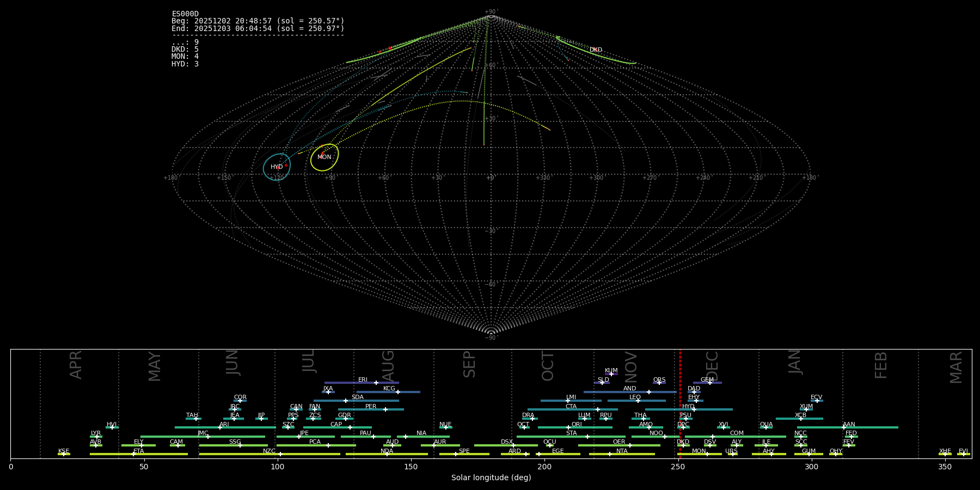Screen dimensions: 980x490
Task: Select the ETA shower peak marker
Action: 133,454
